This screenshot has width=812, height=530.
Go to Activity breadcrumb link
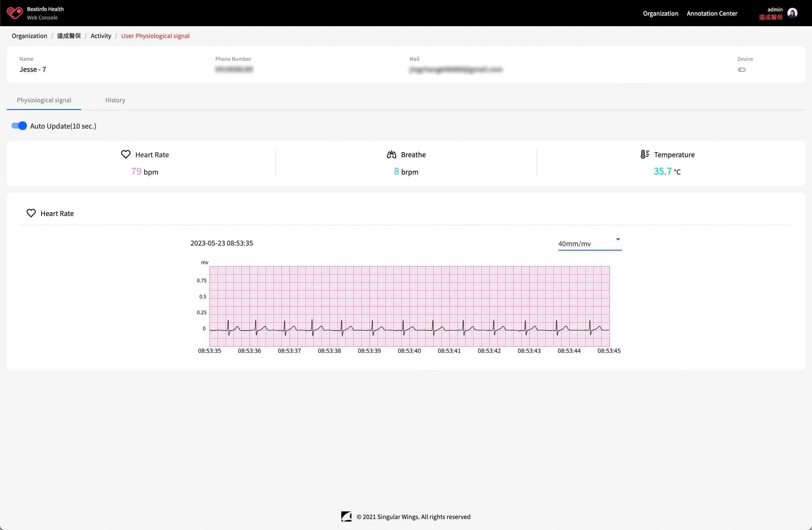(x=101, y=36)
